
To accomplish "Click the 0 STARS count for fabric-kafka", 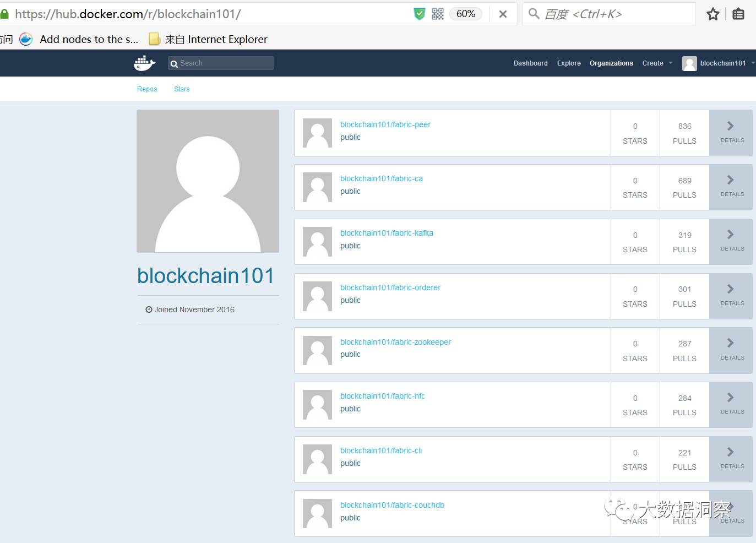I will (x=635, y=242).
